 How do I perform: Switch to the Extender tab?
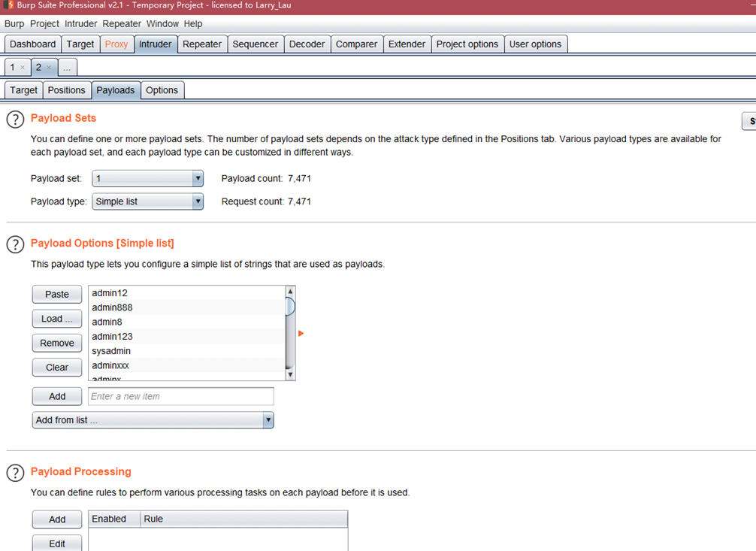407,44
